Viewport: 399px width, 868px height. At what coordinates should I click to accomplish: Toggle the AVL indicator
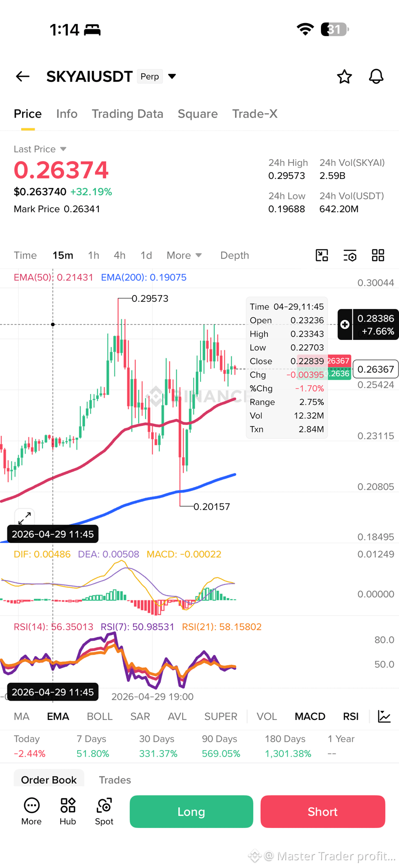click(177, 717)
